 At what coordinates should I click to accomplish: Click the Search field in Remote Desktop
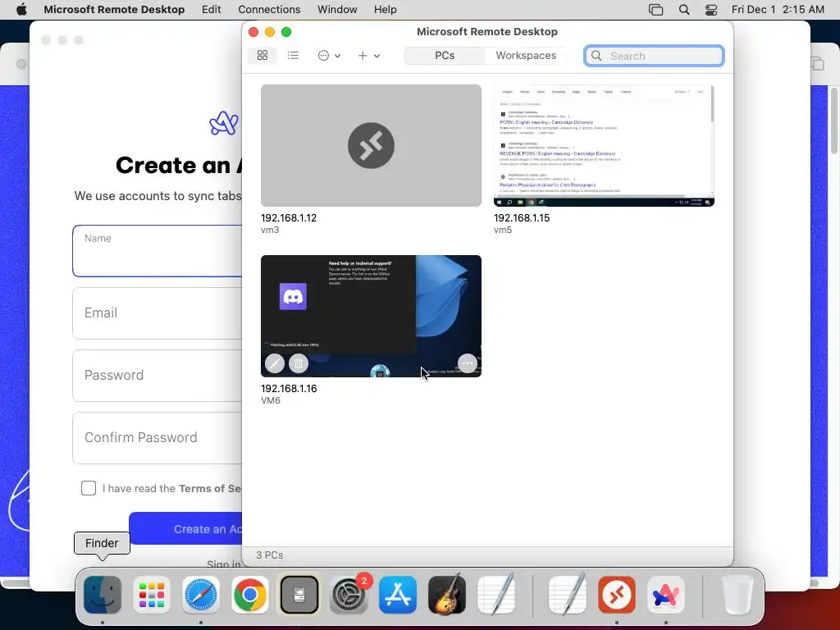[x=654, y=56]
